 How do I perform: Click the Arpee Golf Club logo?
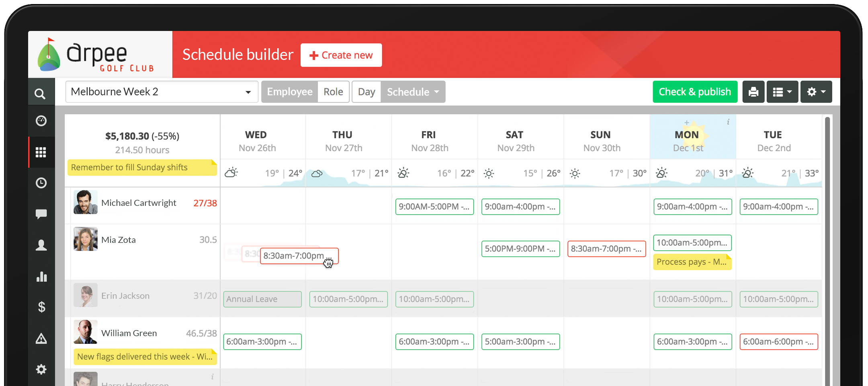pos(96,55)
